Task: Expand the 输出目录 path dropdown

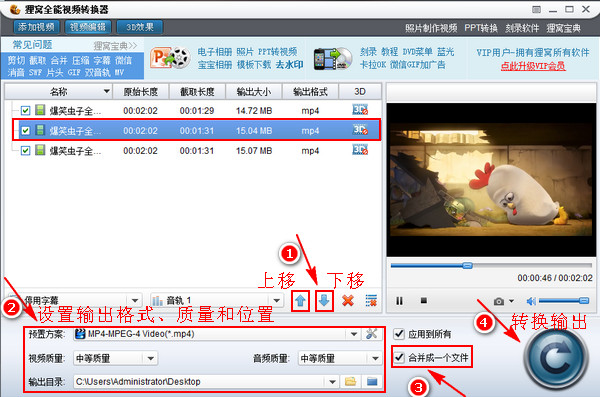Action: [x=332, y=382]
